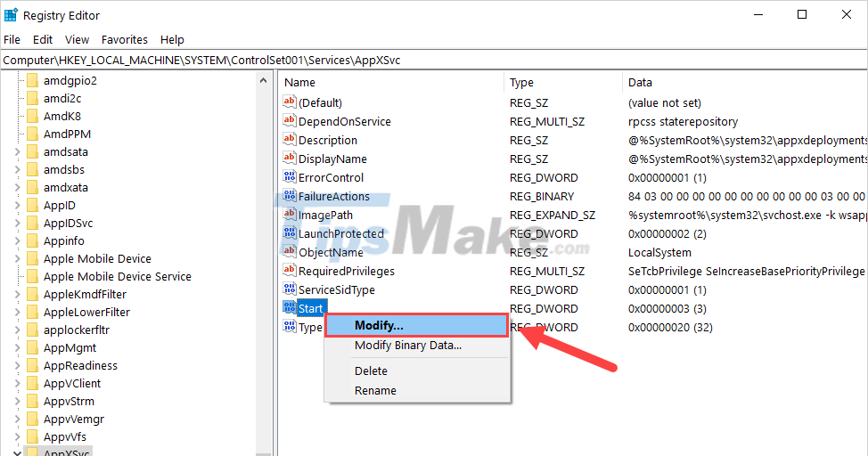The width and height of the screenshot is (868, 456).
Task: Select the DisplayName value icon
Action: (289, 159)
